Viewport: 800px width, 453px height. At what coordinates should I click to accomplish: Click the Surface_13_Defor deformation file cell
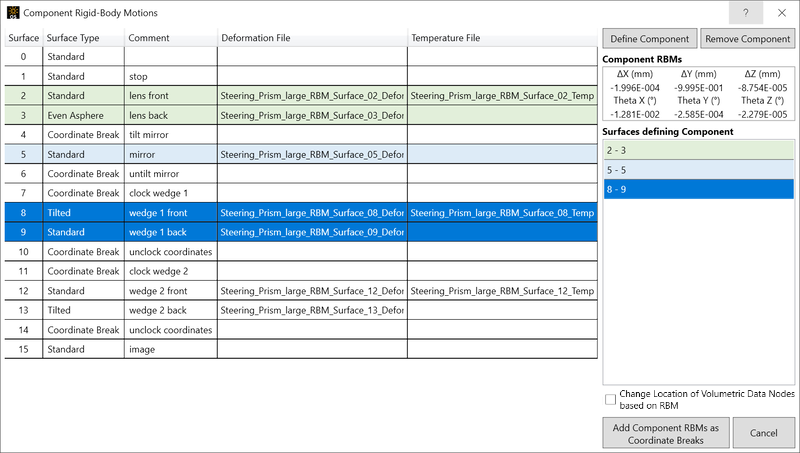pos(312,310)
